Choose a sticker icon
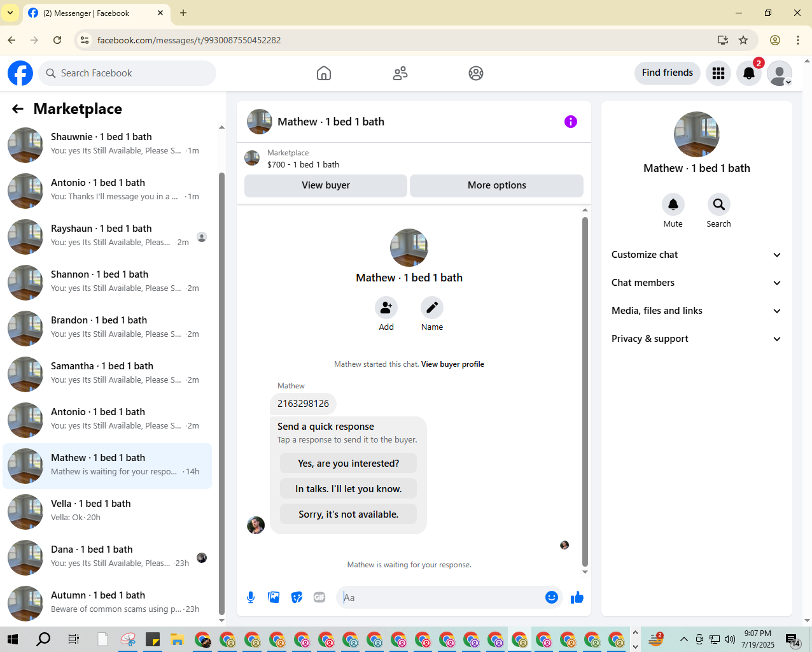Image resolution: width=812 pixels, height=652 pixels. pos(297,597)
